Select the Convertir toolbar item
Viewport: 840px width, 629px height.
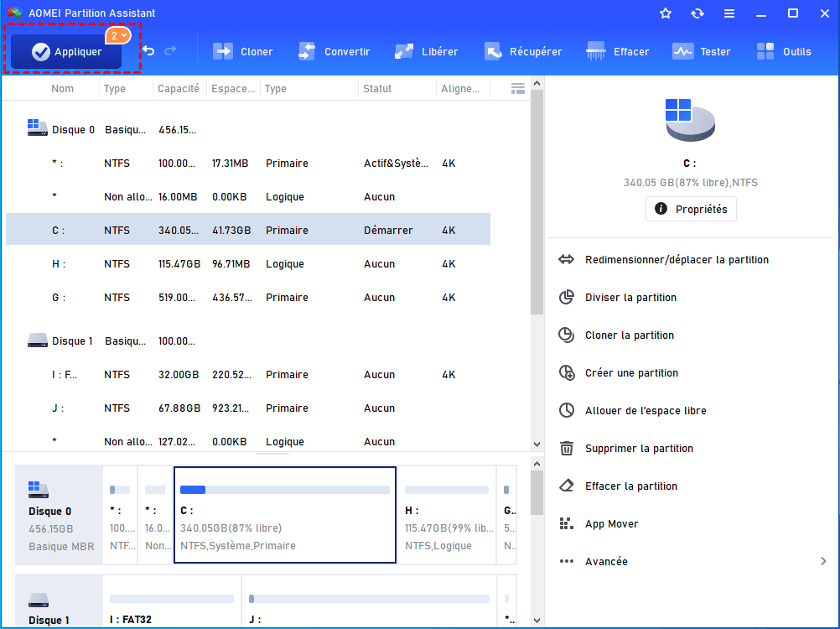334,52
